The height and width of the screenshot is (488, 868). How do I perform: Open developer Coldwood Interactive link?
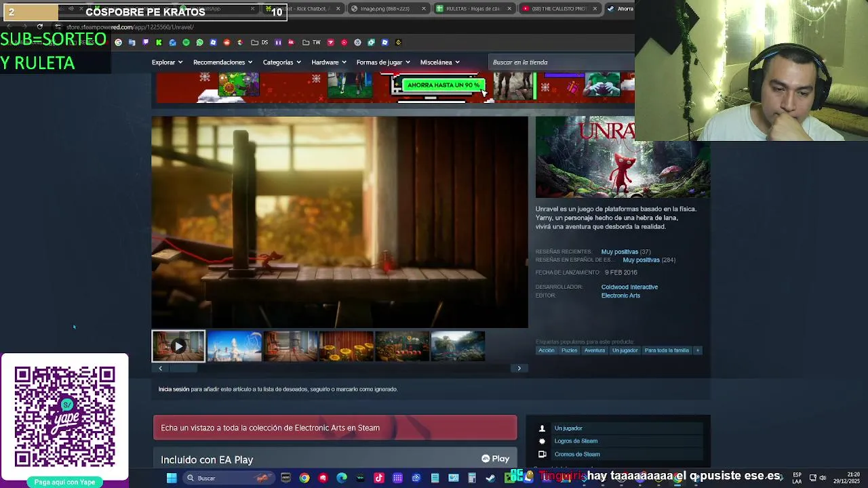629,287
